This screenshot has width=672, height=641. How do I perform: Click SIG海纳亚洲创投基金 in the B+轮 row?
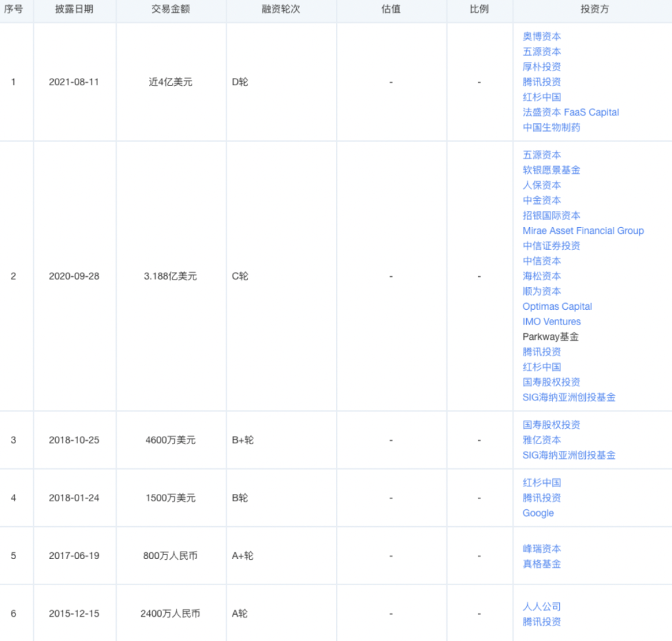pos(569,455)
